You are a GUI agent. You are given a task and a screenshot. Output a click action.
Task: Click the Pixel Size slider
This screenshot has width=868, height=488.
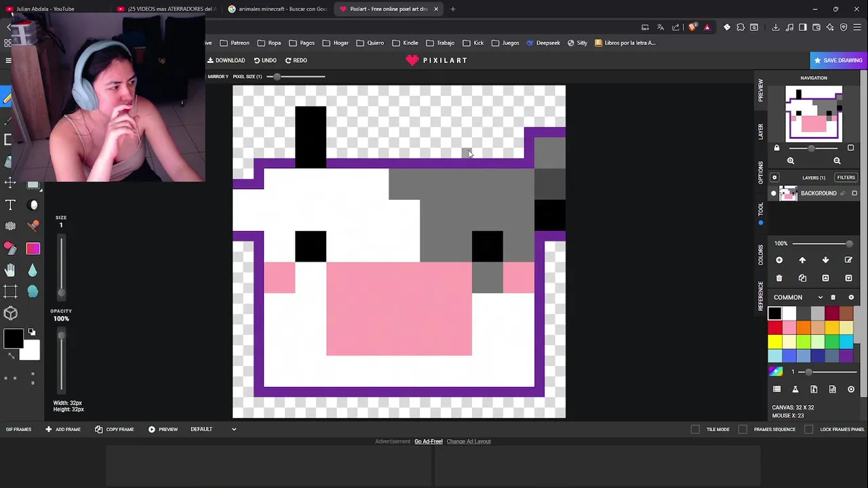296,77
